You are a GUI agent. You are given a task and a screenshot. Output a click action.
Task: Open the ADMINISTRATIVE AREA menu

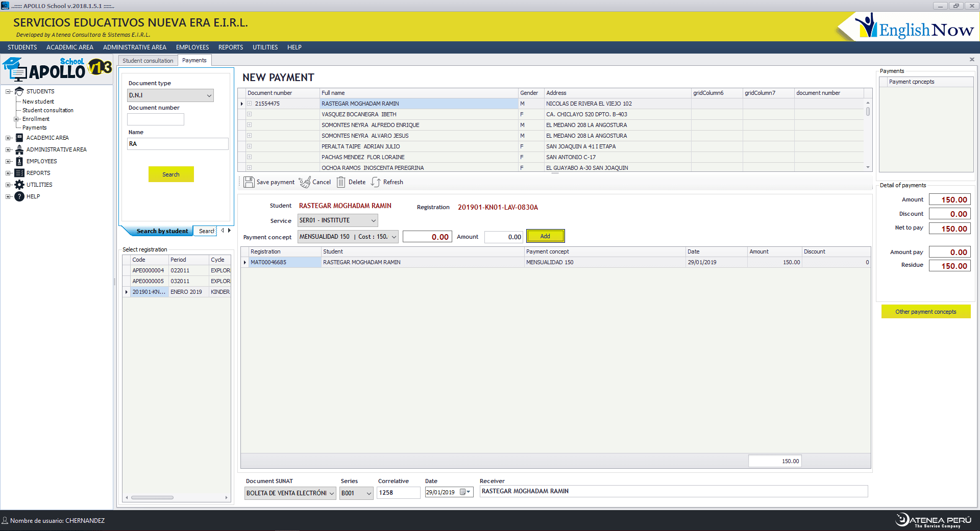tap(135, 47)
